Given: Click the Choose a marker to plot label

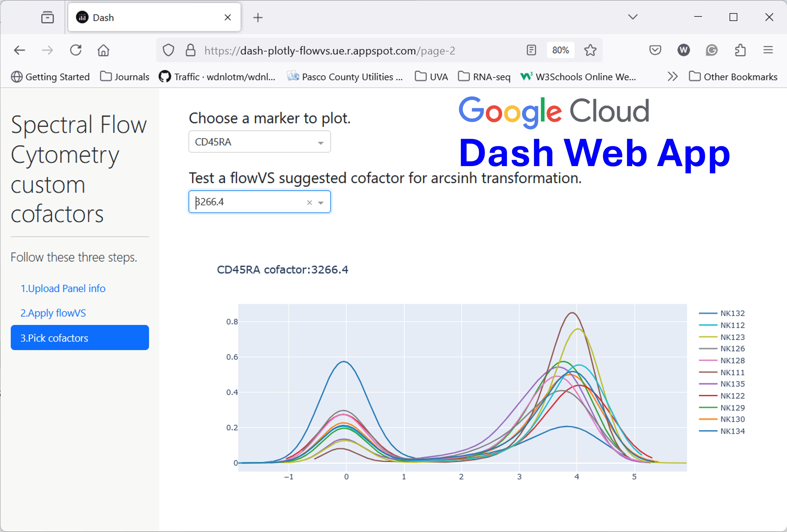Looking at the screenshot, I should pyautogui.click(x=269, y=118).
